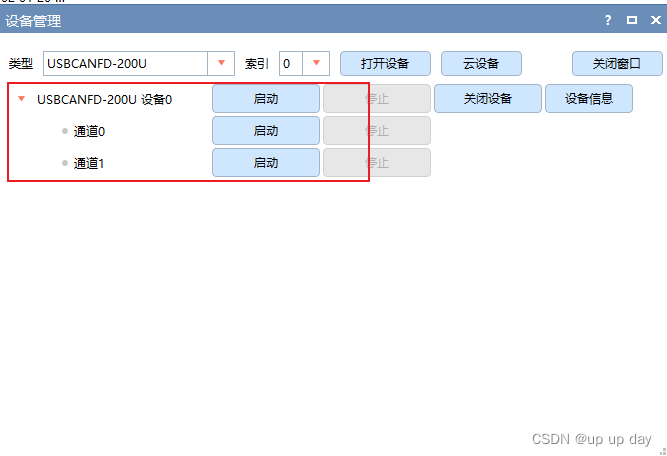Click the help question mark icon
Image resolution: width=667 pixels, height=456 pixels.
pos(608,20)
